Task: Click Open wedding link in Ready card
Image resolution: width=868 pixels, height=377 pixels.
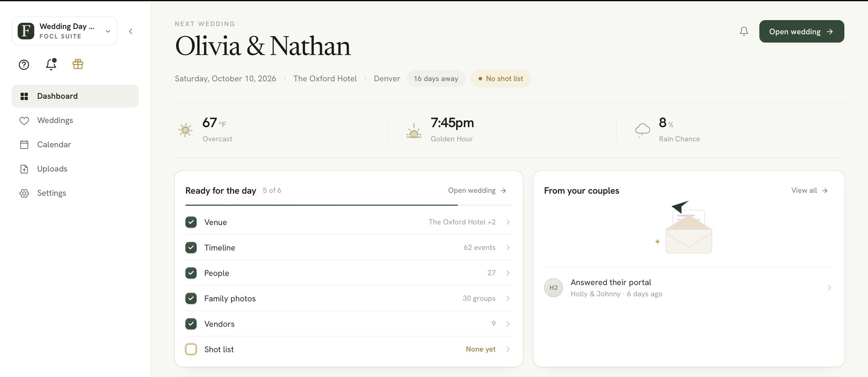Action: (x=477, y=190)
